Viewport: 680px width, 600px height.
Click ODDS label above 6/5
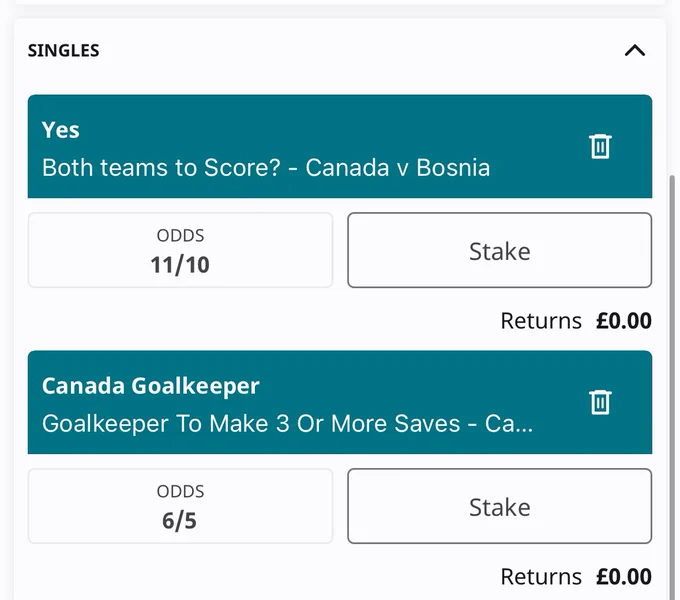pos(180,491)
